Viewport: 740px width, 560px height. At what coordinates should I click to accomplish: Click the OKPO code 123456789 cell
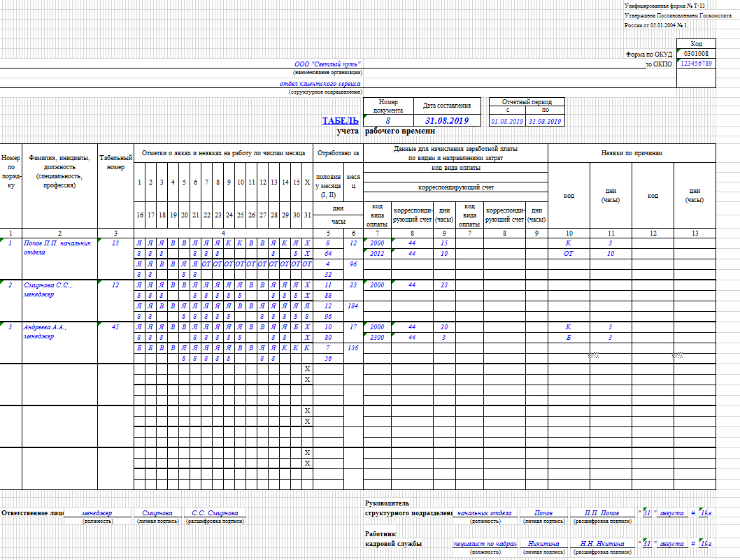click(x=696, y=64)
